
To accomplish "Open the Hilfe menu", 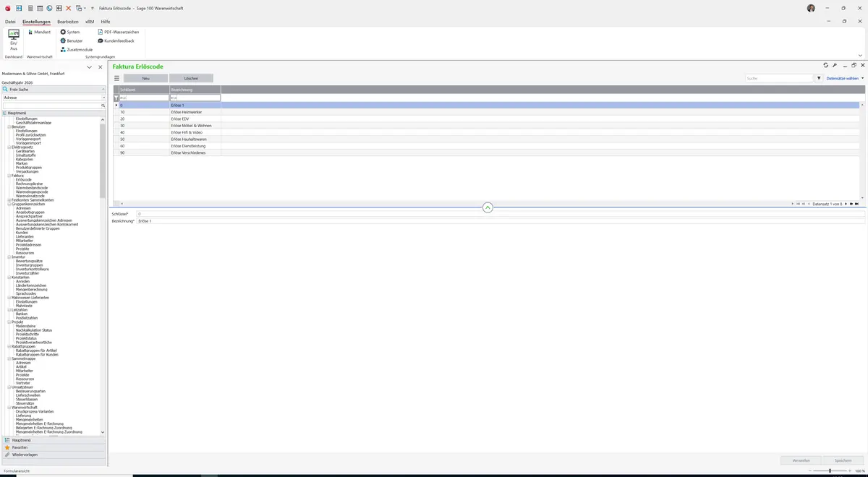I will [x=106, y=22].
